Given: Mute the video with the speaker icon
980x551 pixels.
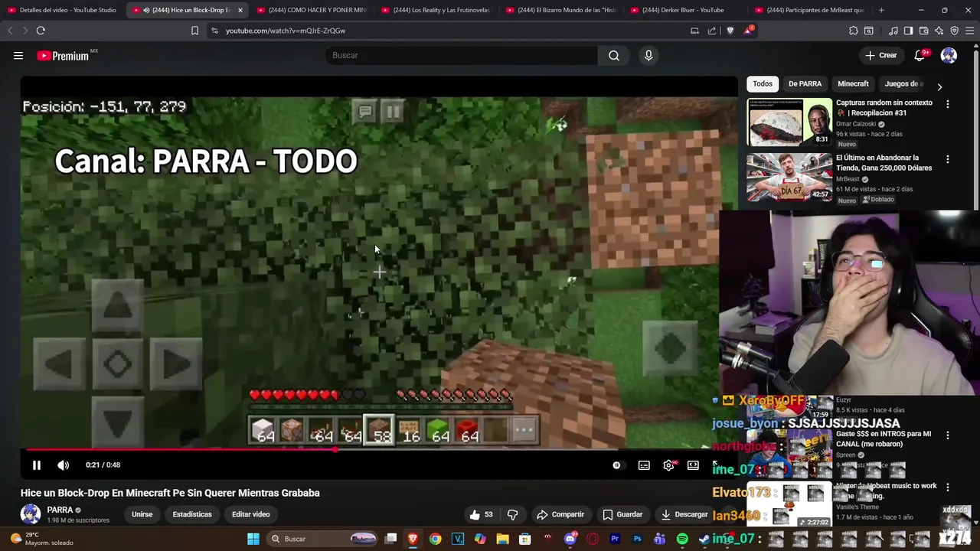Looking at the screenshot, I should [x=64, y=465].
